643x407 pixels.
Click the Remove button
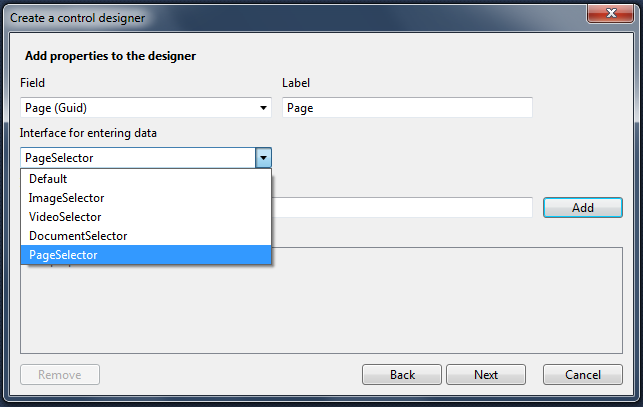click(60, 375)
